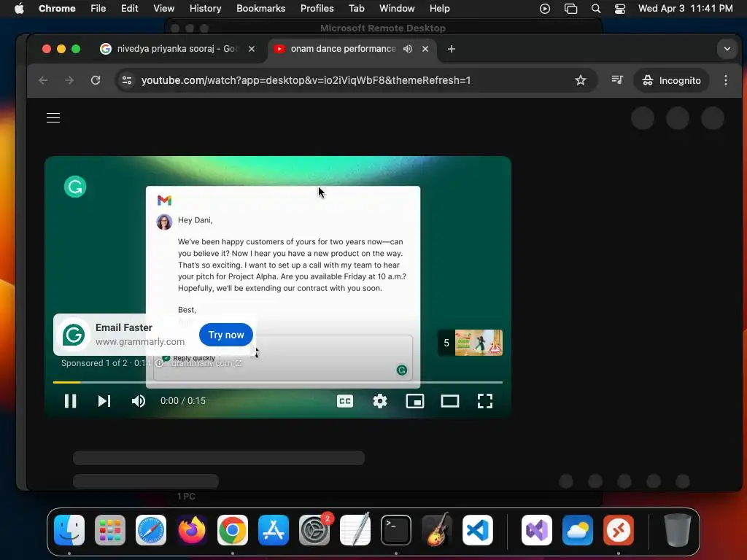Open Chrome three-dot menu
Viewport: 747px width, 560px height.
pos(726,80)
